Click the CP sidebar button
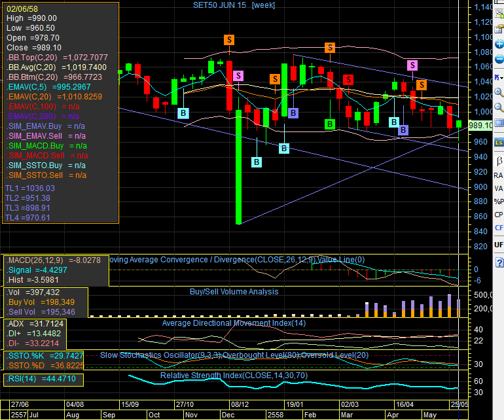Image resolution: width=504 pixels, height=420 pixels. point(499,215)
